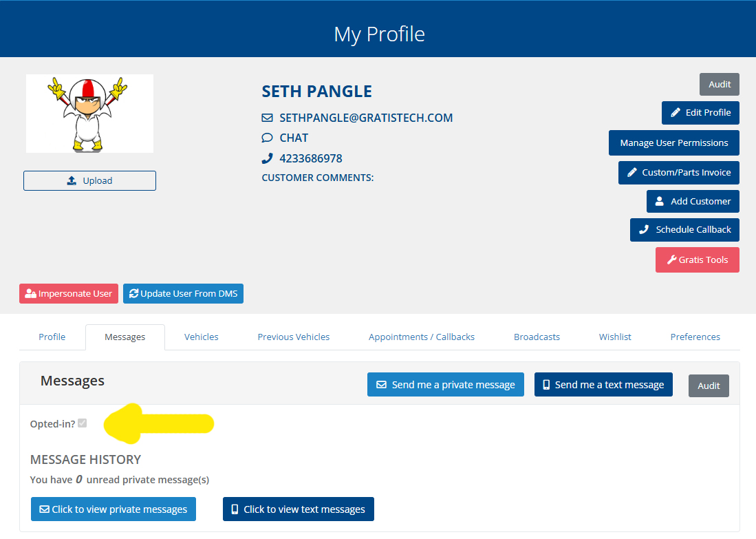Open the SETHPANGLE@GRATISTECH.COM email link
756x539 pixels.
pos(366,118)
